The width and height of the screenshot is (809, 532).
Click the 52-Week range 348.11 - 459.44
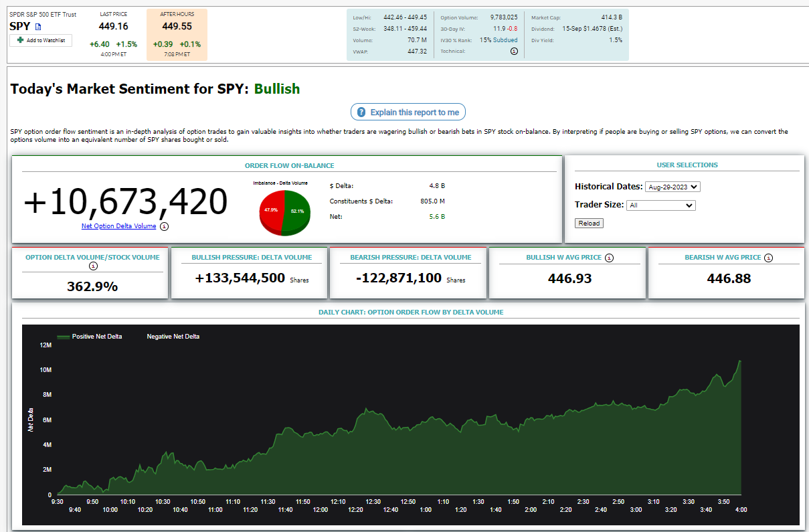(x=405, y=29)
